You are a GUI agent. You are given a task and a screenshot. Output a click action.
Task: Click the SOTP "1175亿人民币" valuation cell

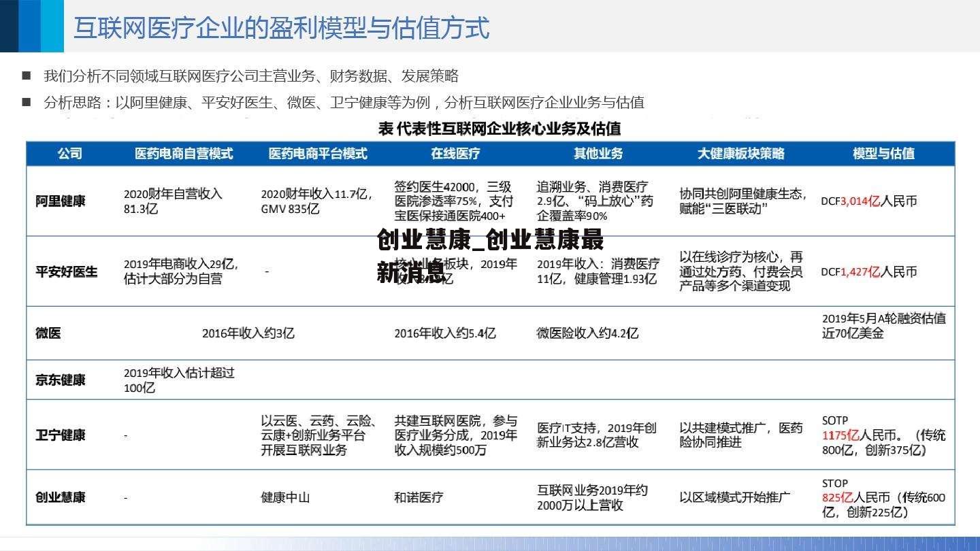coord(883,435)
